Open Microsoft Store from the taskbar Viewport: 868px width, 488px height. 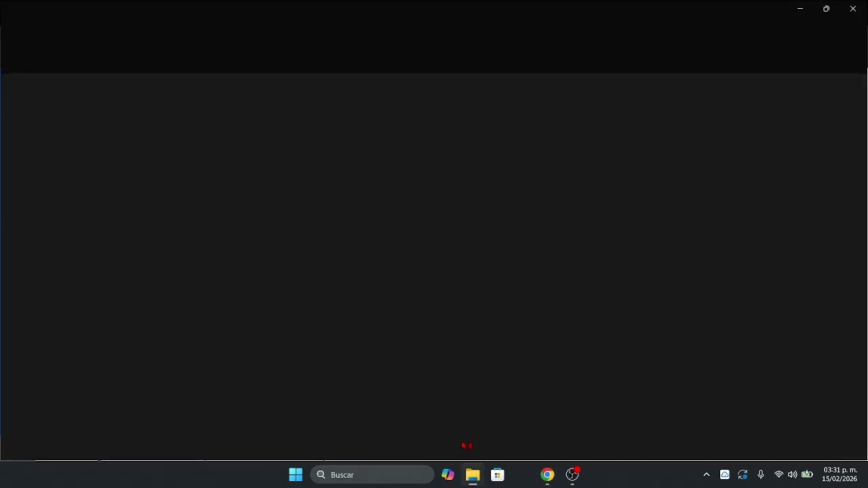498,474
